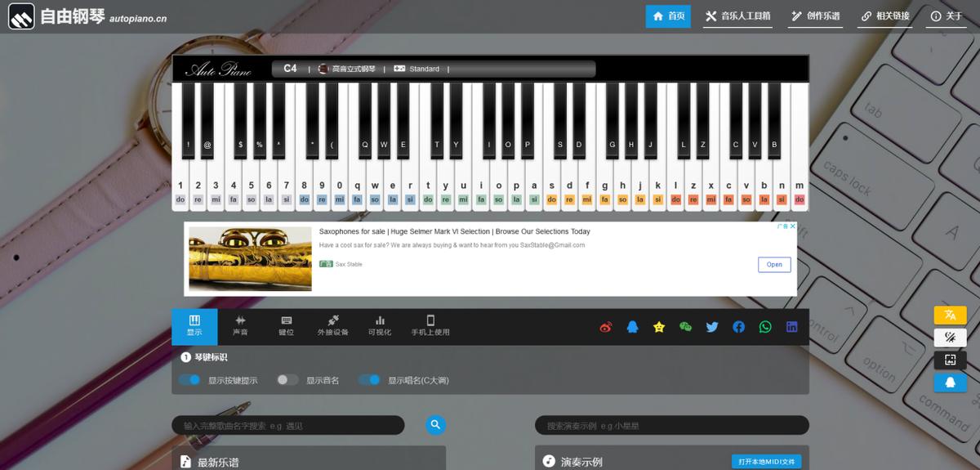Click the blue QQ floating button
Viewport: 980px width, 470px height.
(950, 383)
